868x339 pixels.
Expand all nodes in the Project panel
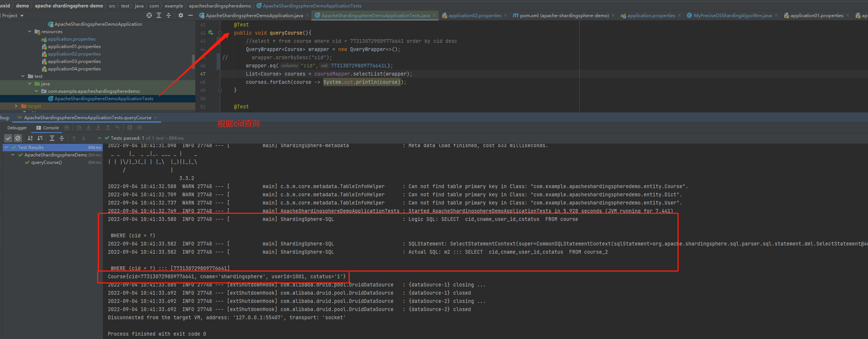coord(159,15)
